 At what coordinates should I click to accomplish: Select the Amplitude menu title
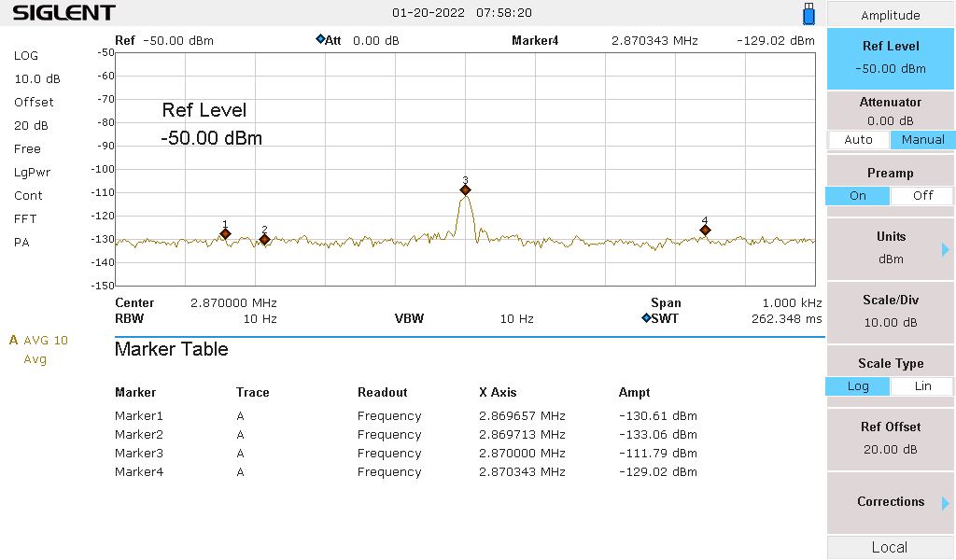click(x=890, y=15)
